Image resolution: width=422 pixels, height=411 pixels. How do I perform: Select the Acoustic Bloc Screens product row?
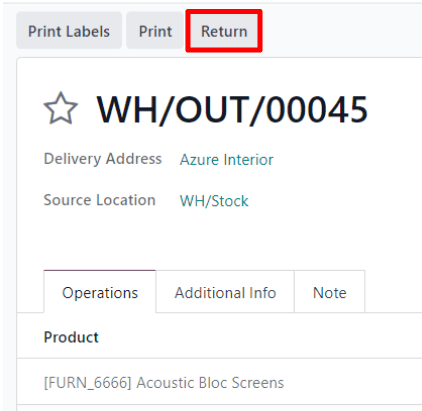pyautogui.click(x=219, y=382)
